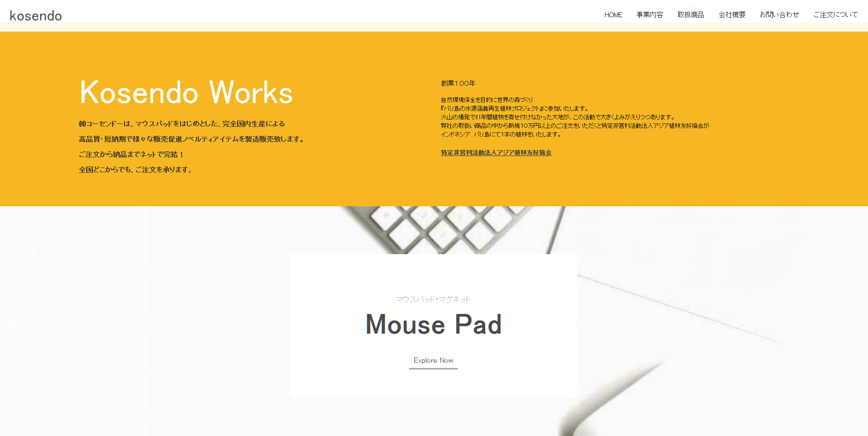Go to 取扱商品 page

click(691, 15)
